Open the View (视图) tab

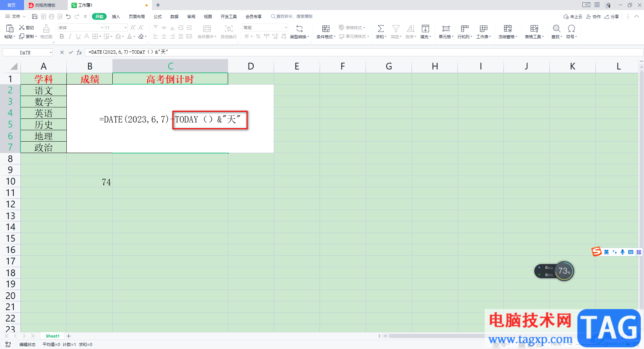208,16
